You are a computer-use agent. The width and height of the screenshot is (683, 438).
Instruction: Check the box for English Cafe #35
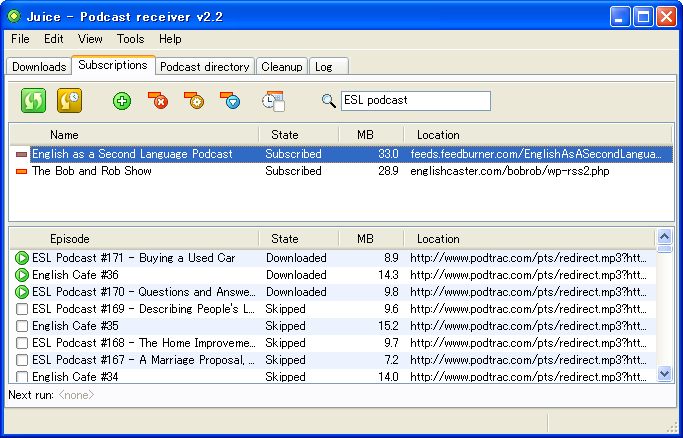click(22, 326)
